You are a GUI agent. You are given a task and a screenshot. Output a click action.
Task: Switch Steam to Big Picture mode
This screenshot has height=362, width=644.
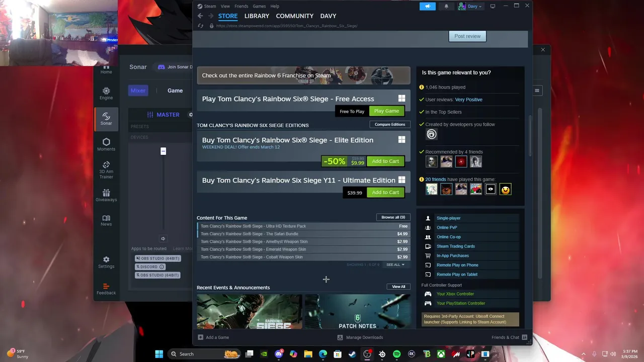click(493, 6)
